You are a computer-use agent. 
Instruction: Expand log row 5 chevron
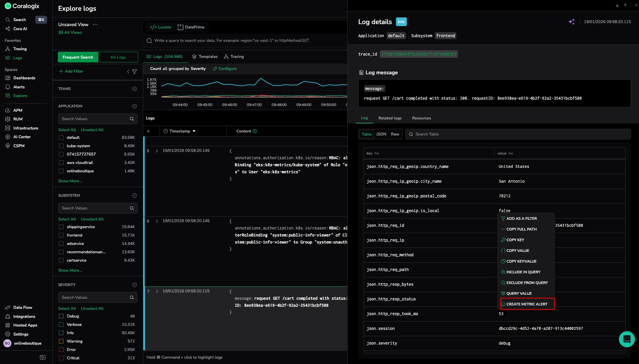coord(157,151)
